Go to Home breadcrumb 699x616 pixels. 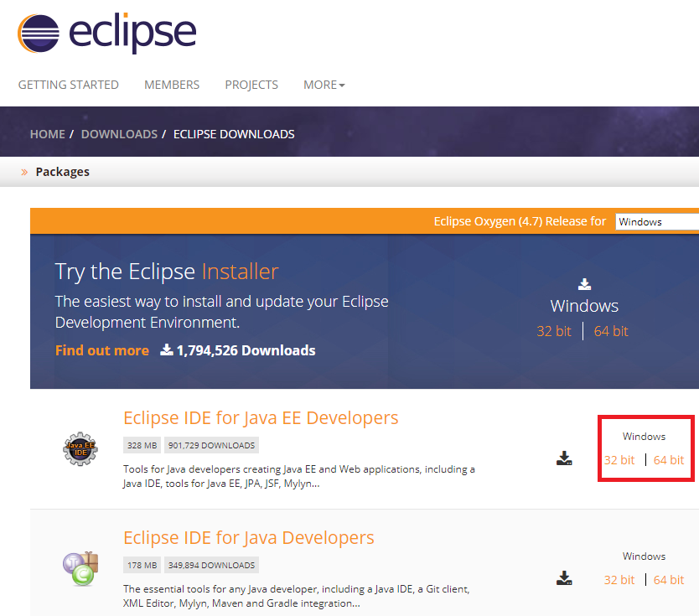click(47, 134)
